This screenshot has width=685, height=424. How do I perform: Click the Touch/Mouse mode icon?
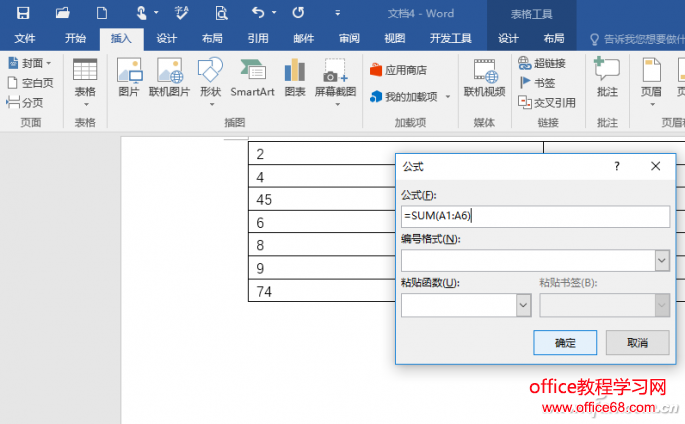tap(141, 13)
